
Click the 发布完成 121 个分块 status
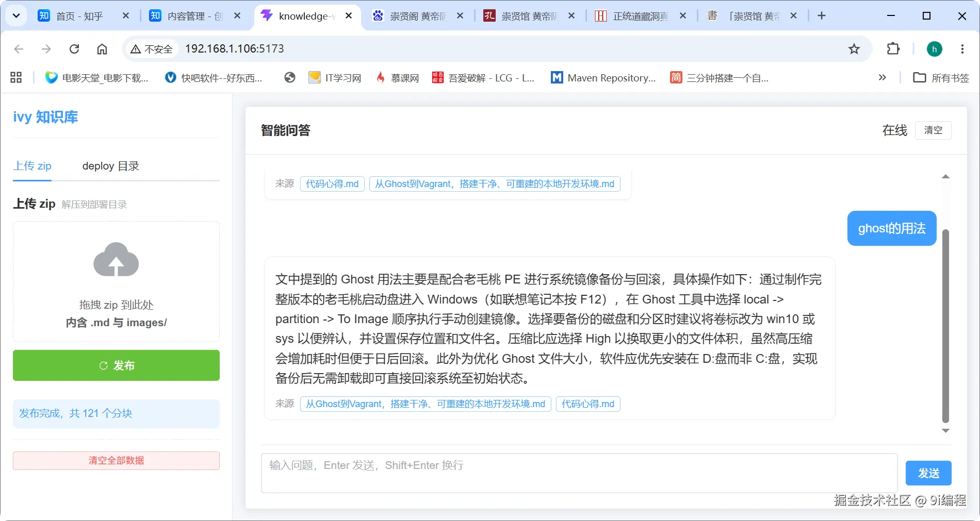click(x=116, y=413)
